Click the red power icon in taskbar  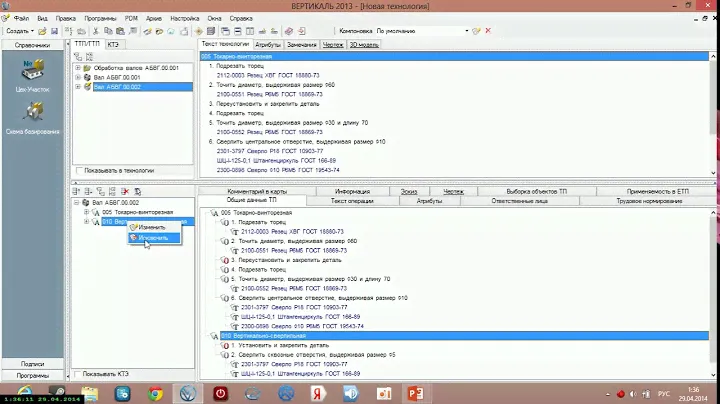point(221,393)
